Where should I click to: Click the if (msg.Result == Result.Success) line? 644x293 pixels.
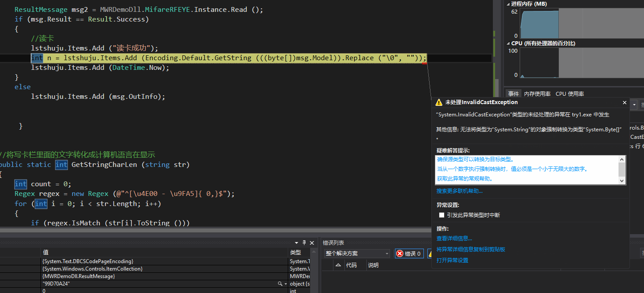point(82,19)
